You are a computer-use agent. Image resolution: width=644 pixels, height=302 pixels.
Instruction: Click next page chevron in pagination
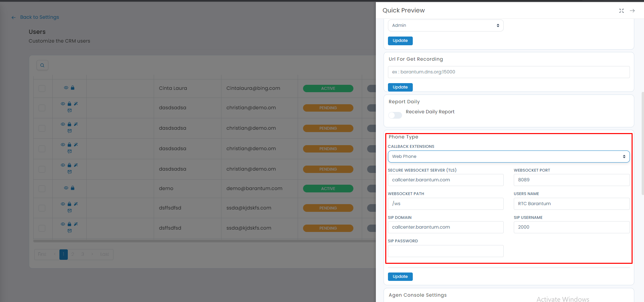[92, 254]
